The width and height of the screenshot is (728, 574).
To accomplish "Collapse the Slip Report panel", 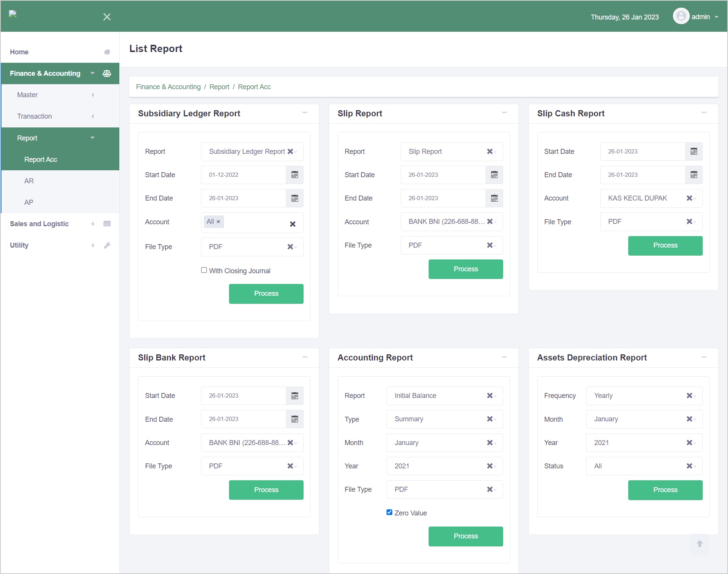I will [x=504, y=113].
